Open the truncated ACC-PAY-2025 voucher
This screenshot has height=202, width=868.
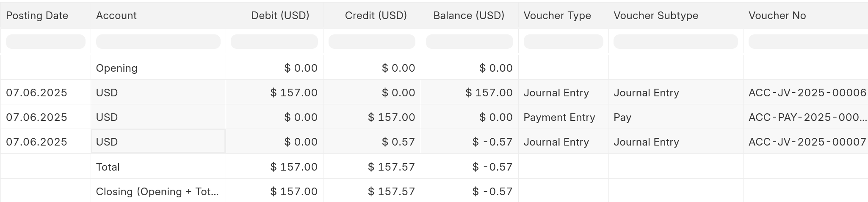[807, 118]
